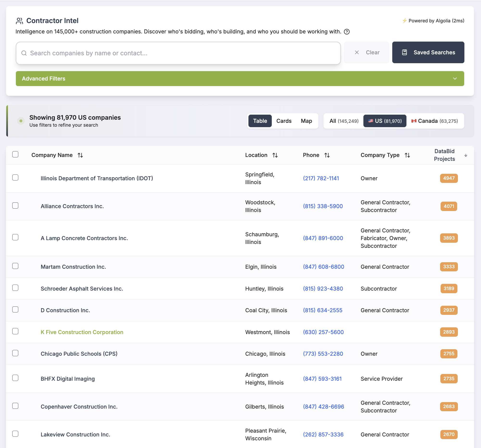This screenshot has height=448, width=481.
Task: Click Chicago Public Schools (CPS) name
Action: point(79,354)
